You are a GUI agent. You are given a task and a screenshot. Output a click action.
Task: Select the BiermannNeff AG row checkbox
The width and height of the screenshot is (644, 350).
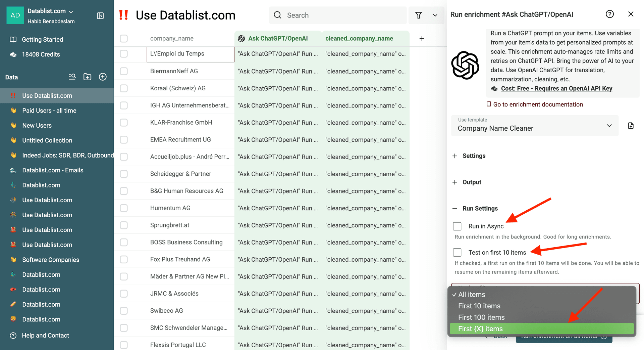(124, 71)
